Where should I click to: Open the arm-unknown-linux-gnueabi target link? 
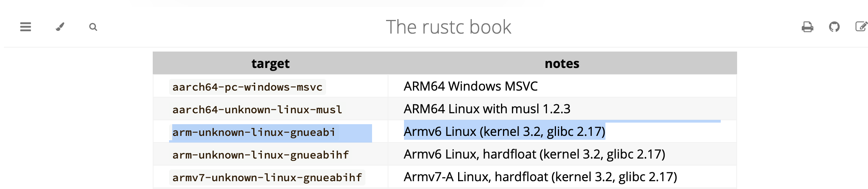254,132
